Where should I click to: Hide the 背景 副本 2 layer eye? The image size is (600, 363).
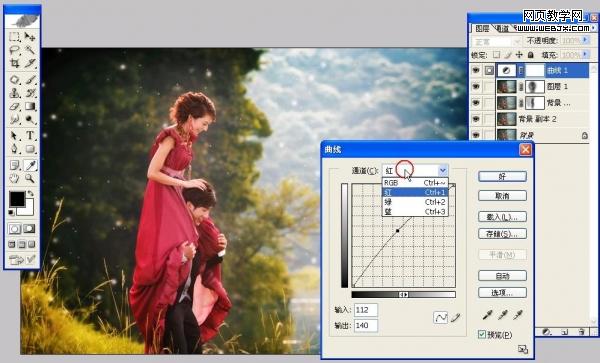pyautogui.click(x=476, y=119)
